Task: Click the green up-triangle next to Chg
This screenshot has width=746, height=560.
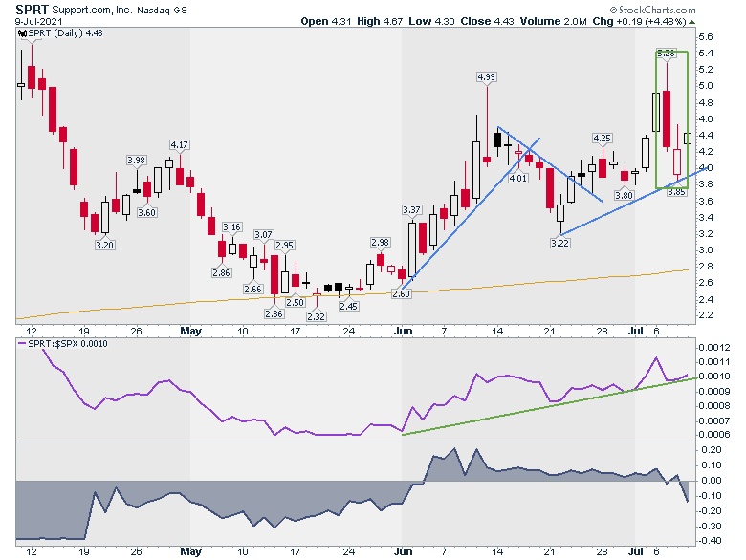Action: [x=691, y=22]
